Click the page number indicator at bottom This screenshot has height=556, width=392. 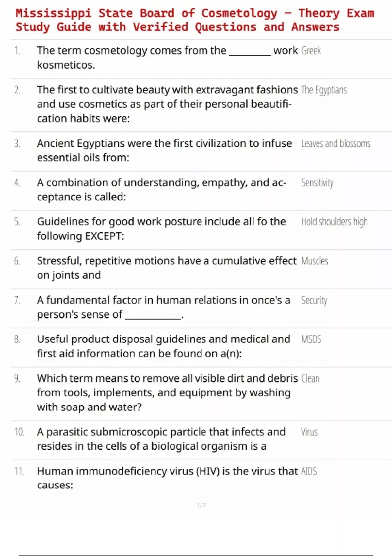click(202, 505)
